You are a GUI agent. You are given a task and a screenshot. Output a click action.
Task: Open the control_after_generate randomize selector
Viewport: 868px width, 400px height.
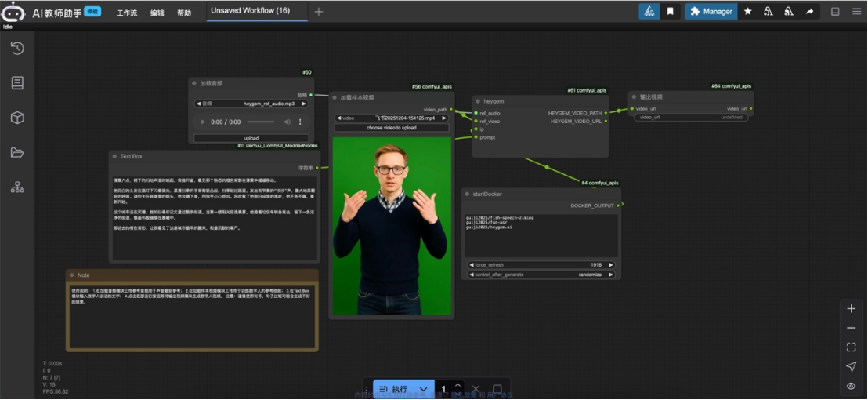[541, 275]
